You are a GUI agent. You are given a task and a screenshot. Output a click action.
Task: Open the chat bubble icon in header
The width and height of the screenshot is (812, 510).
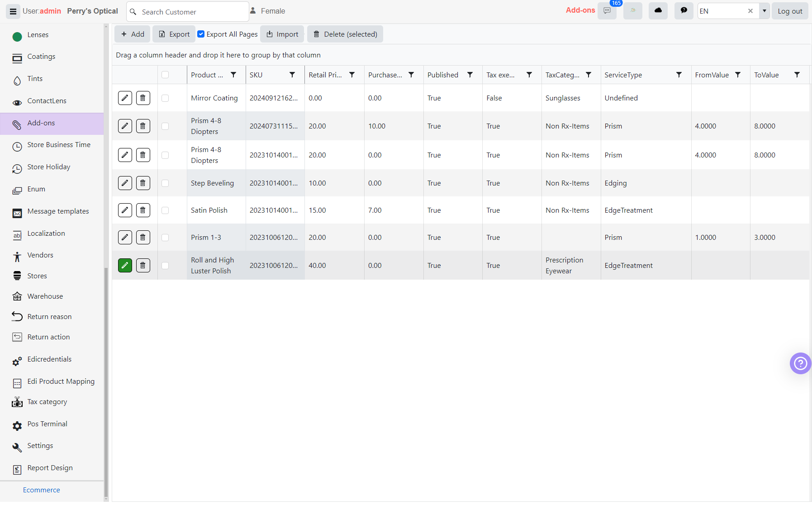(684, 11)
